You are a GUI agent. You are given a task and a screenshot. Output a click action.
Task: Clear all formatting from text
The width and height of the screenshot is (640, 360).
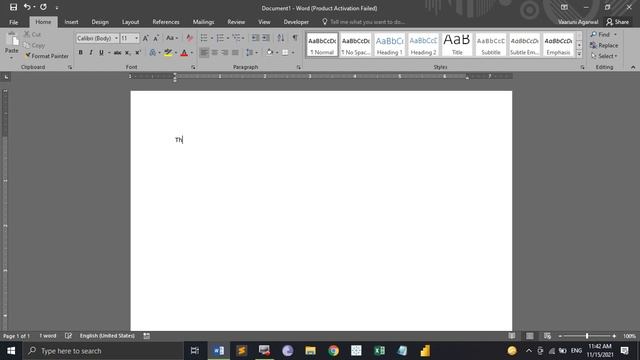[189, 38]
